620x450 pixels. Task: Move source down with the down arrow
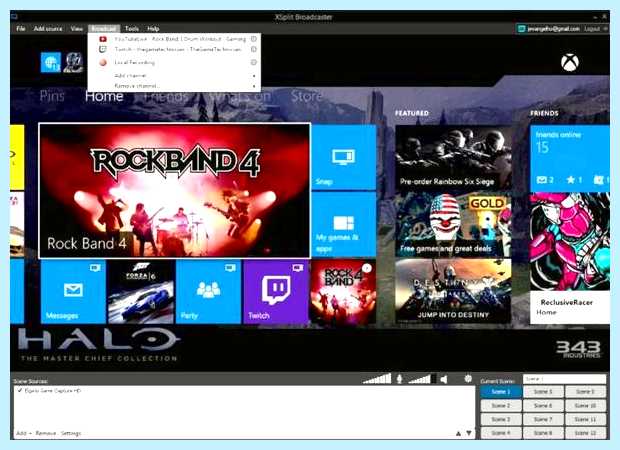pos(469,433)
